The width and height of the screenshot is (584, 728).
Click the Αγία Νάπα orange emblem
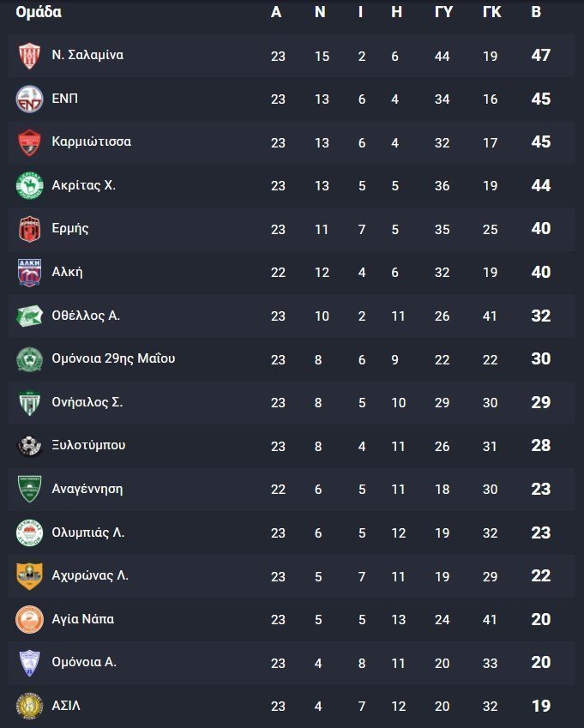pyautogui.click(x=29, y=619)
